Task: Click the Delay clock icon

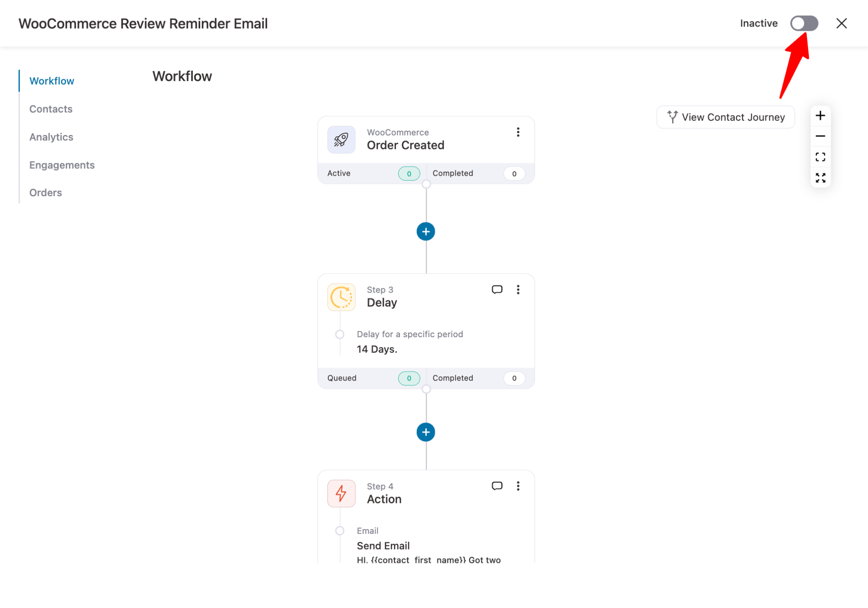Action: pos(341,297)
